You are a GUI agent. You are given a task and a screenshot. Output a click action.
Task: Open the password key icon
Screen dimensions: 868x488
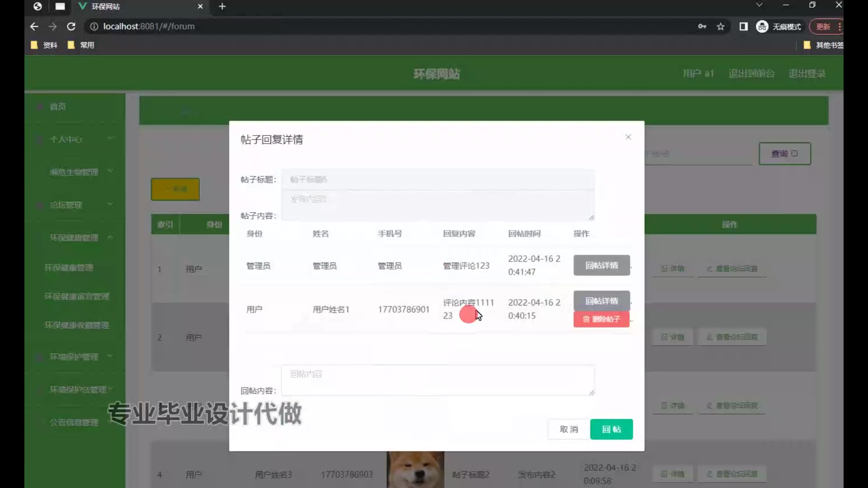702,27
